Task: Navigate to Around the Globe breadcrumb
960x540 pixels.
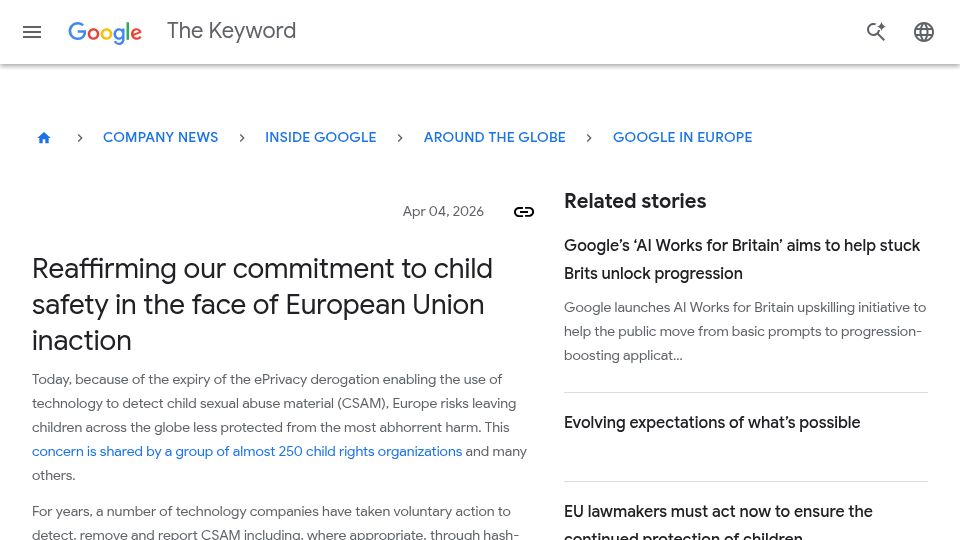Action: pos(495,137)
